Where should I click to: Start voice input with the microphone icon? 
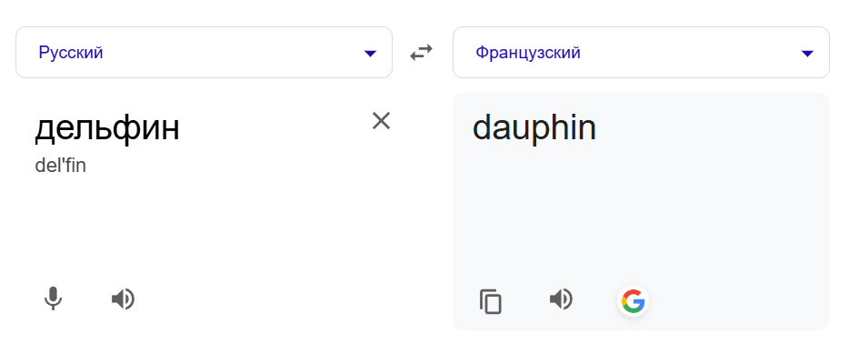coord(53,299)
